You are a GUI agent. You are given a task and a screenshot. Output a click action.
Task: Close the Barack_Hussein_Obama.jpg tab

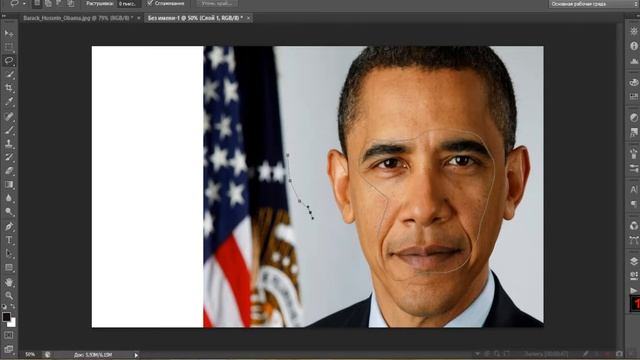pyautogui.click(x=139, y=18)
